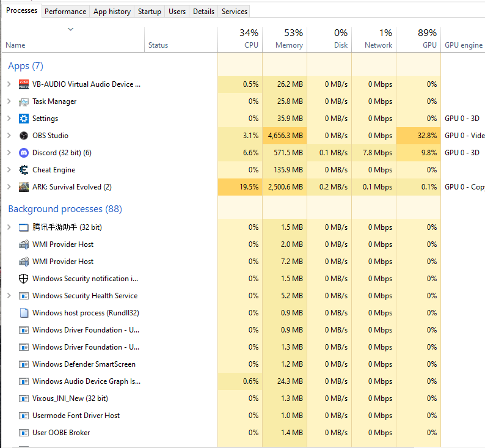Click OBS Studio 32.8% GPU cell

point(418,136)
